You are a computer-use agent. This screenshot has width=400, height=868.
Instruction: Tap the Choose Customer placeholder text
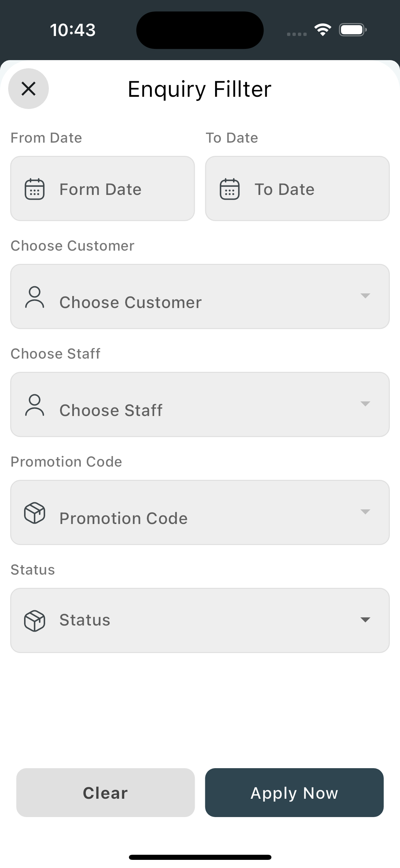pyautogui.click(x=131, y=302)
